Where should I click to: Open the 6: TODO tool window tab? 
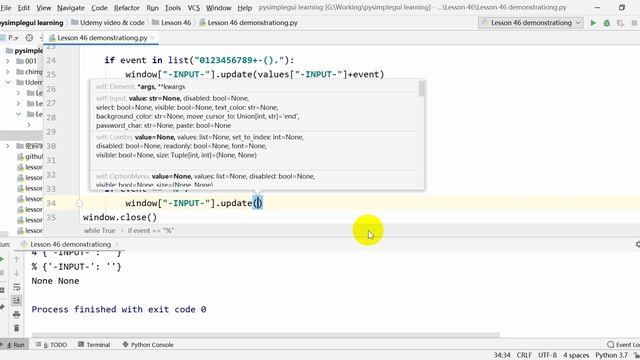point(51,345)
